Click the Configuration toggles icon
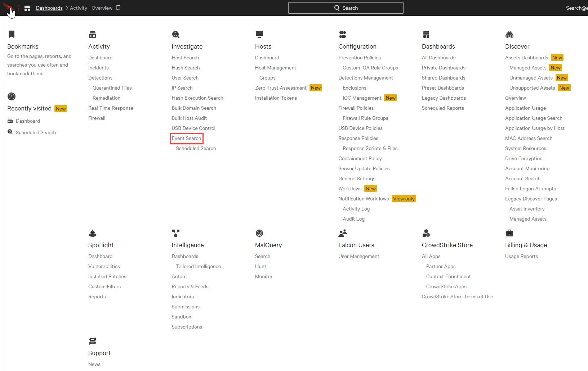This screenshot has width=588, height=371. [343, 35]
